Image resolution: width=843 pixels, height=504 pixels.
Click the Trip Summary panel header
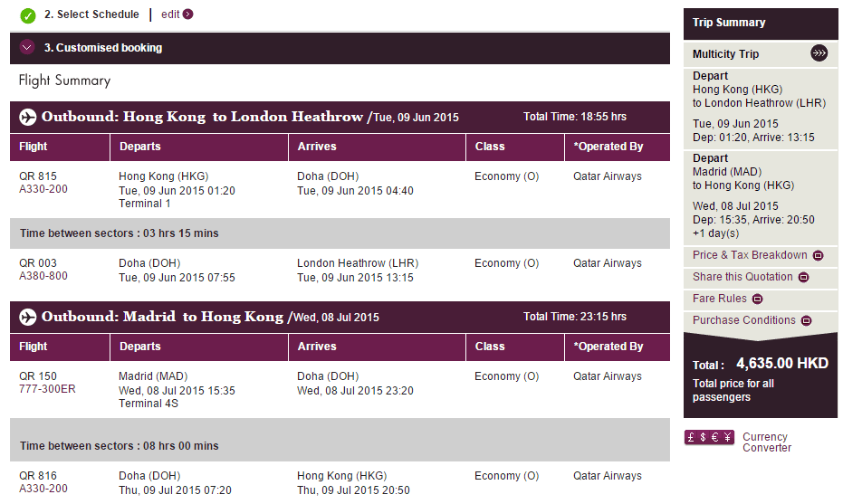[x=729, y=23]
